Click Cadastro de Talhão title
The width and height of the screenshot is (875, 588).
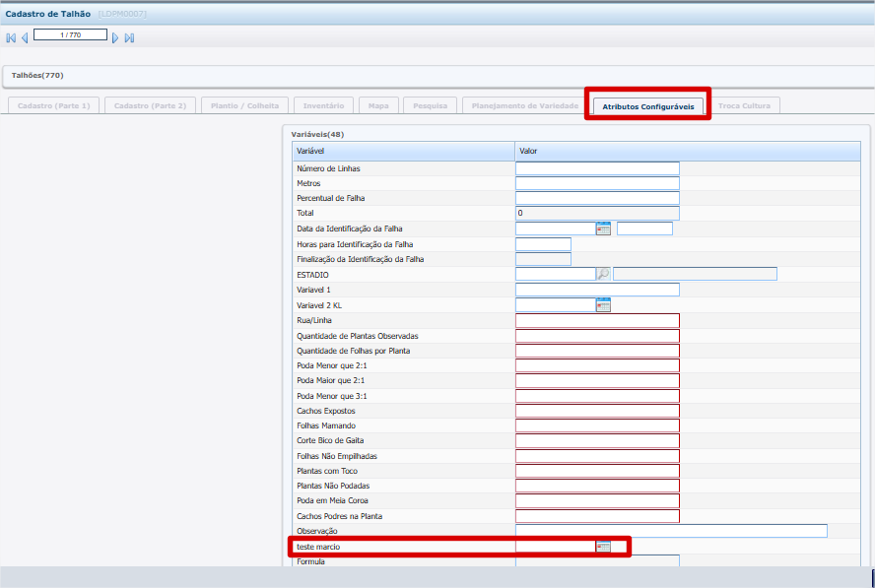48,14
